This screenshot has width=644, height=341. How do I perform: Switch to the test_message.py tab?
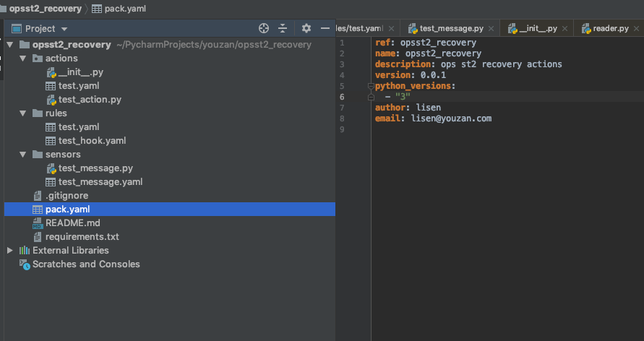(x=451, y=28)
